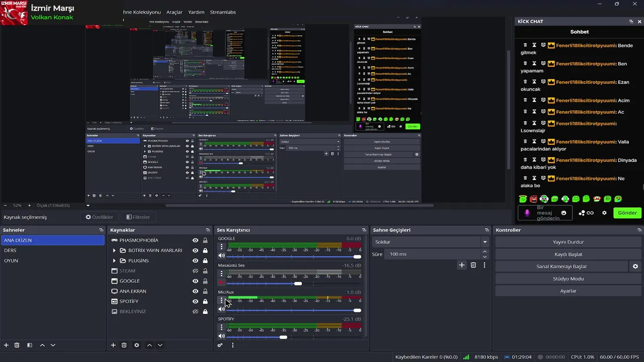
Task: Open preview scale dropdown arrow
Action: coord(88,205)
